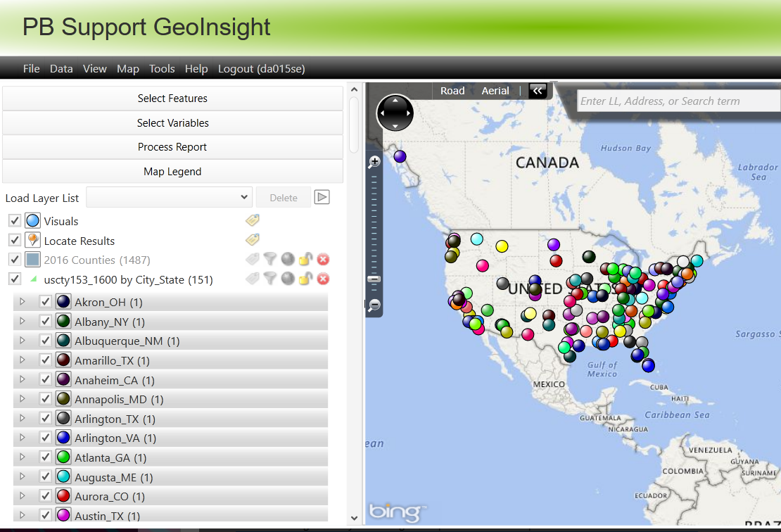Uncheck the Visuals layer checkbox
The height and width of the screenshot is (532, 781).
tap(14, 220)
